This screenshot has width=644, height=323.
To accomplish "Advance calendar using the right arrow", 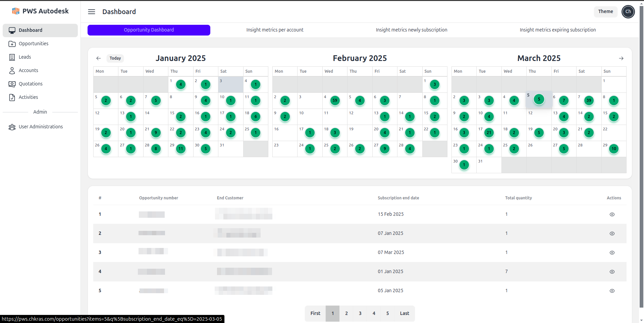I will pyautogui.click(x=621, y=58).
